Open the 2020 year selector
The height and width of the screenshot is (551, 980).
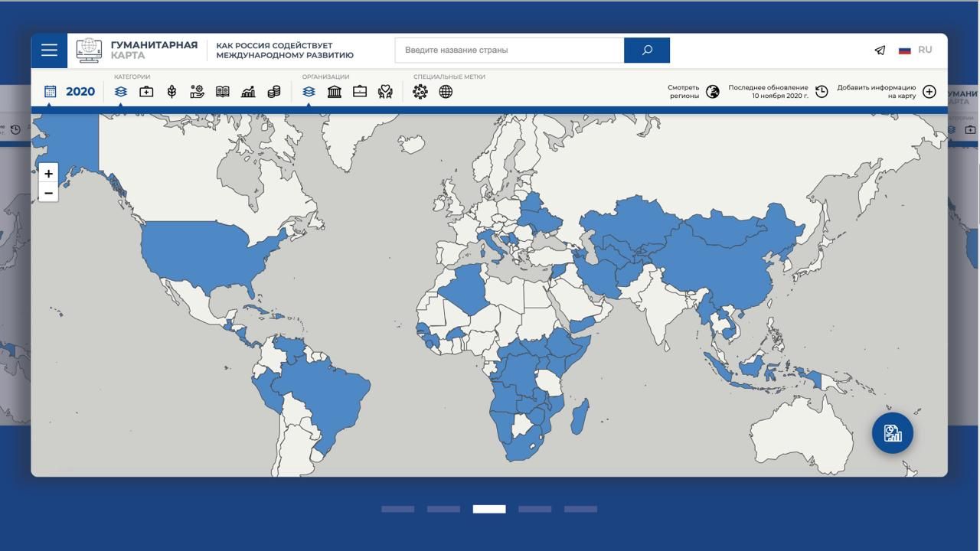click(70, 92)
